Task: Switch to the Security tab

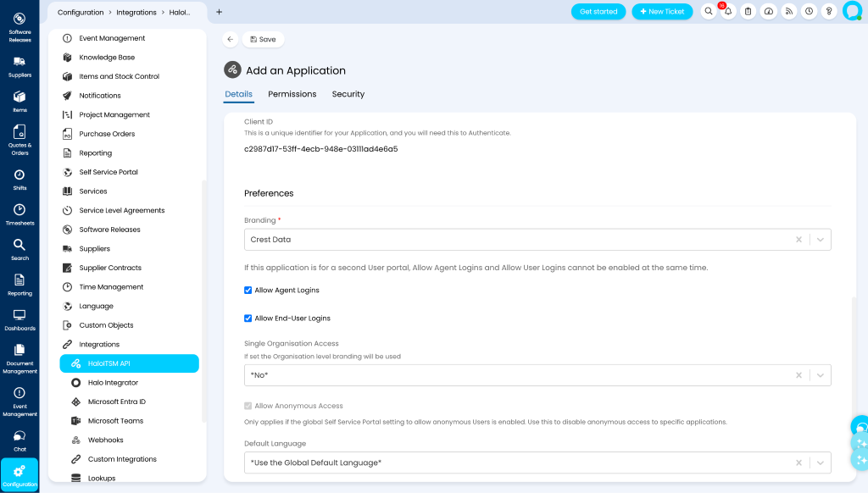Action: 348,94
